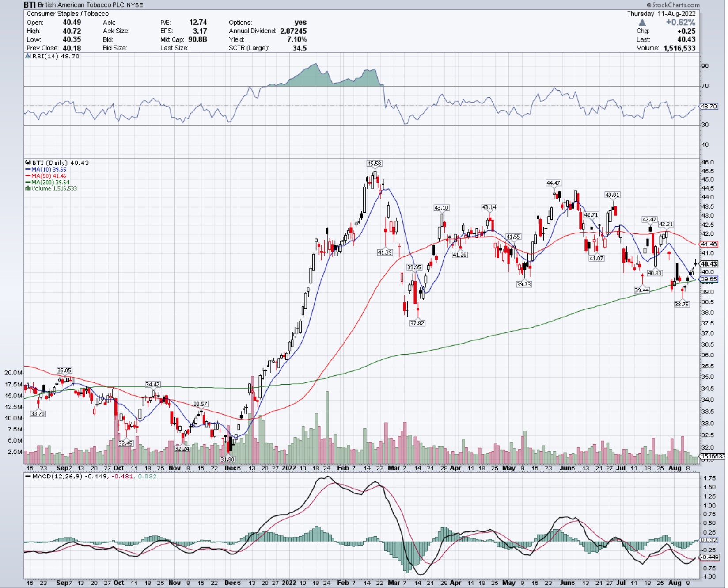728x588 pixels.
Task: Click the 45.58 peak price label
Action: point(374,164)
